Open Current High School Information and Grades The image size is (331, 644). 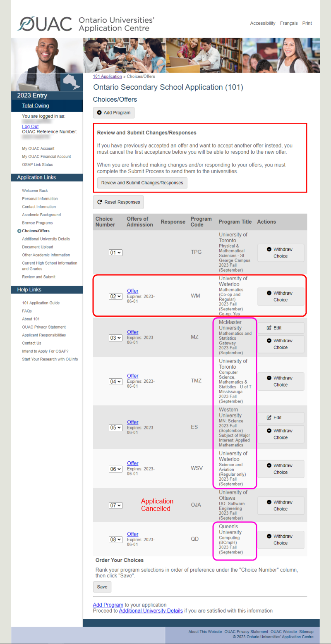click(x=50, y=266)
